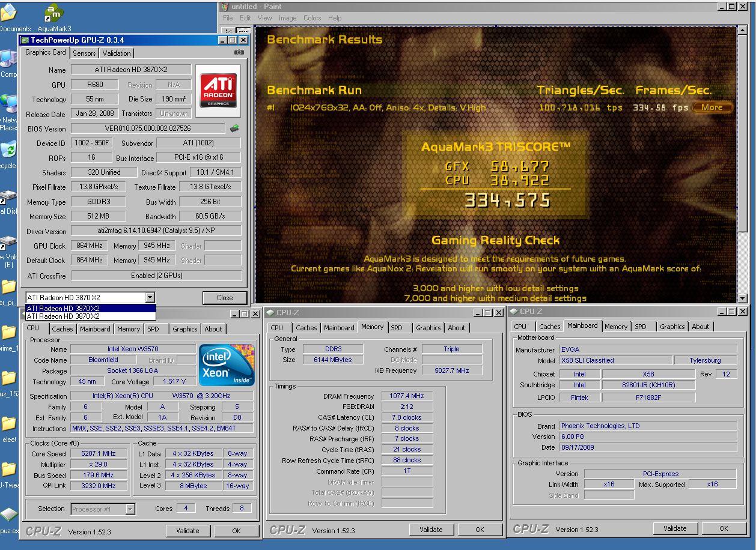Open Graphics tab in the CPU-Z Mainboard window
Viewport: 756px width, 550px height.
pyautogui.click(x=672, y=327)
